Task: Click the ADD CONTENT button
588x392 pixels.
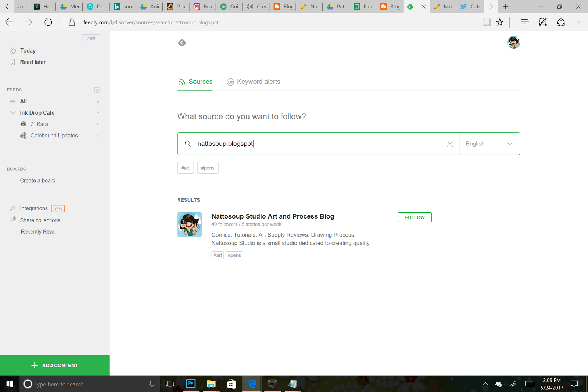Action: coord(55,365)
